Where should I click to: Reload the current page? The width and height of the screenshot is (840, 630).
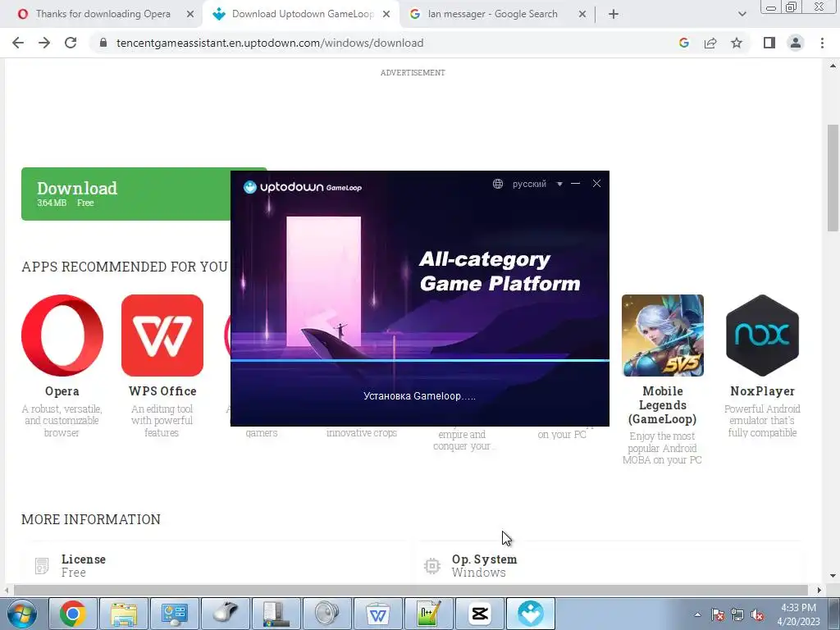[x=71, y=43]
